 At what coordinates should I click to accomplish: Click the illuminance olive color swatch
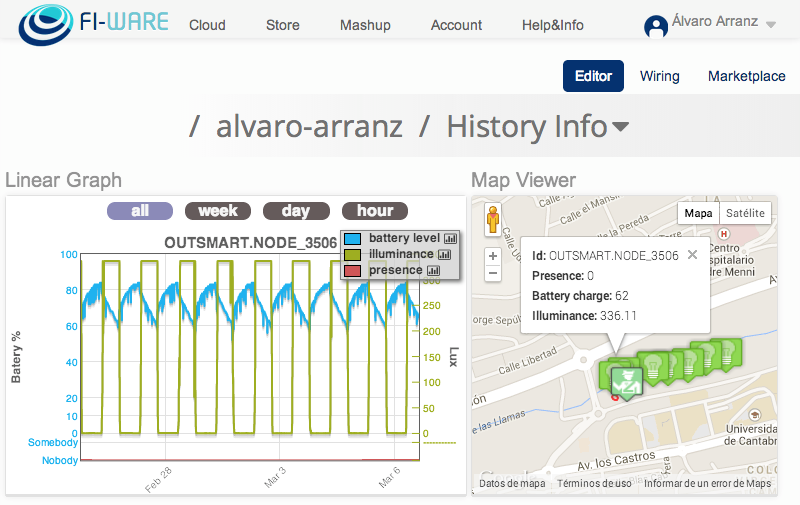coord(353,254)
